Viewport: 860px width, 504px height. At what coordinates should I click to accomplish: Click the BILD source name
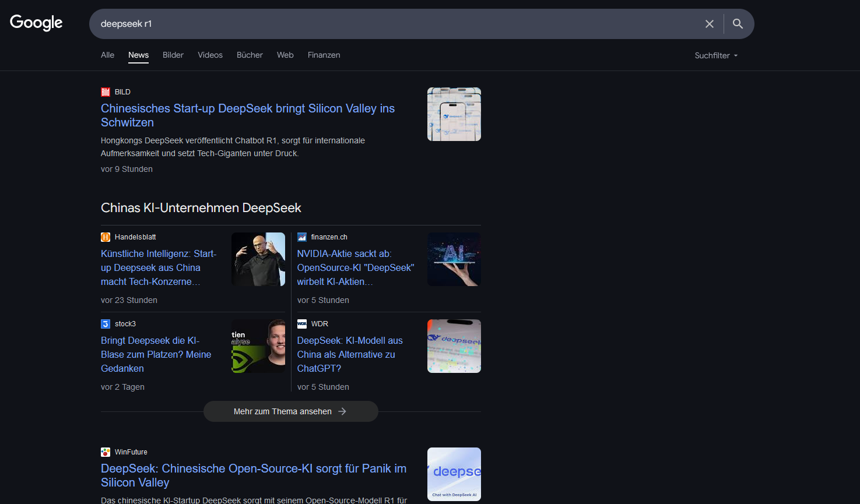pos(122,92)
